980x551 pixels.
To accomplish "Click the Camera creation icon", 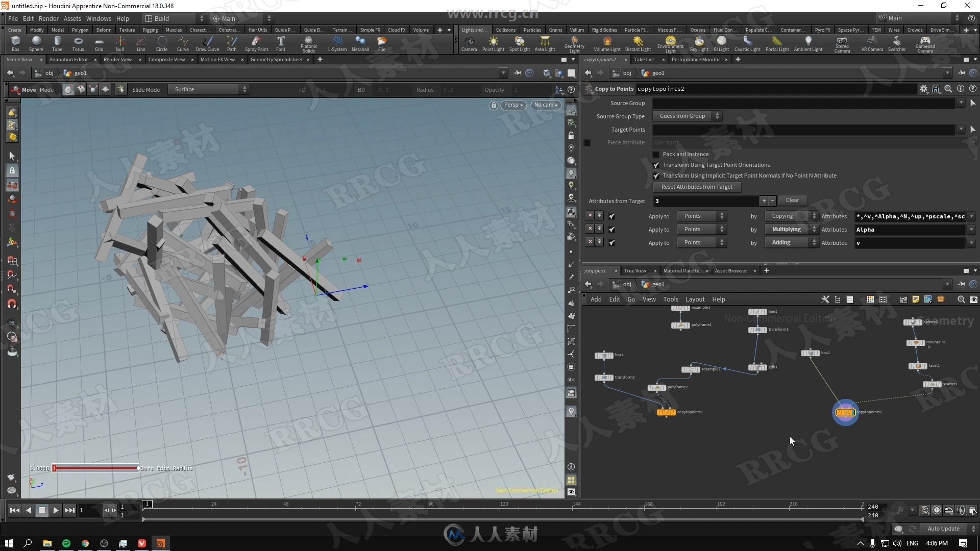I will [469, 43].
